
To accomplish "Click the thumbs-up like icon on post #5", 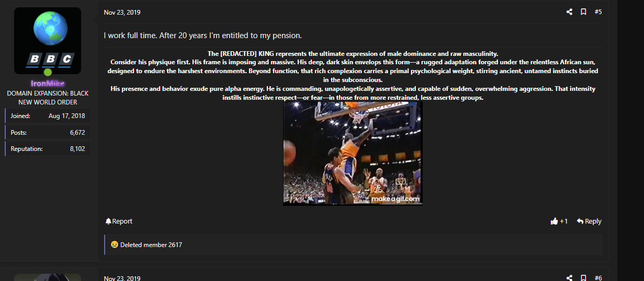I will point(554,221).
